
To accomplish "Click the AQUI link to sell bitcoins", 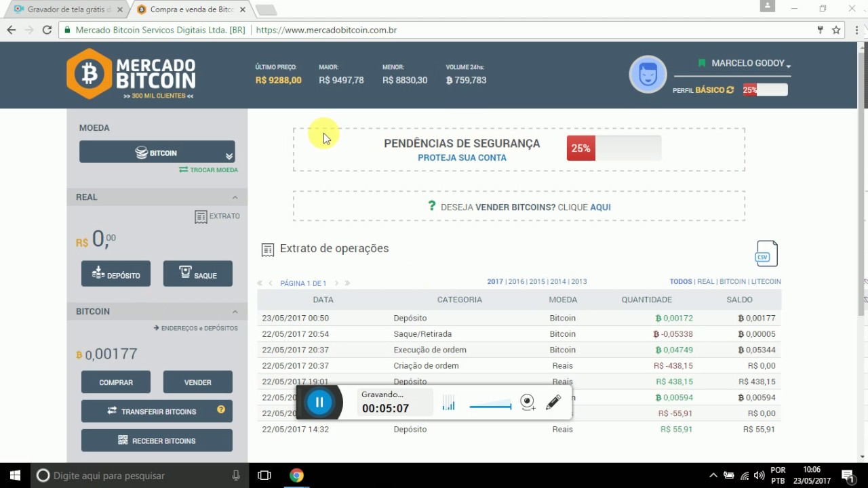I will (600, 207).
